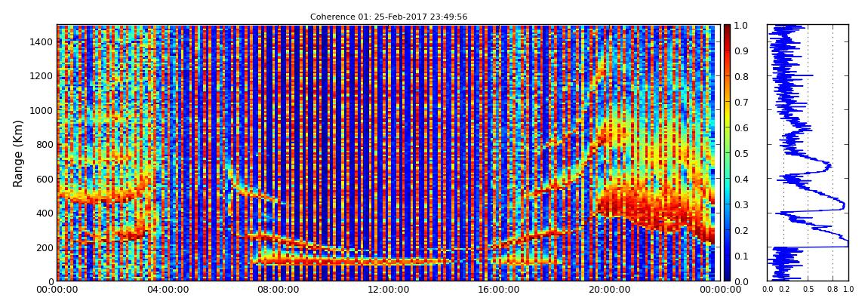Select the 0.8 label on the colorbar
This screenshot has width=868, height=307.
[742, 76]
